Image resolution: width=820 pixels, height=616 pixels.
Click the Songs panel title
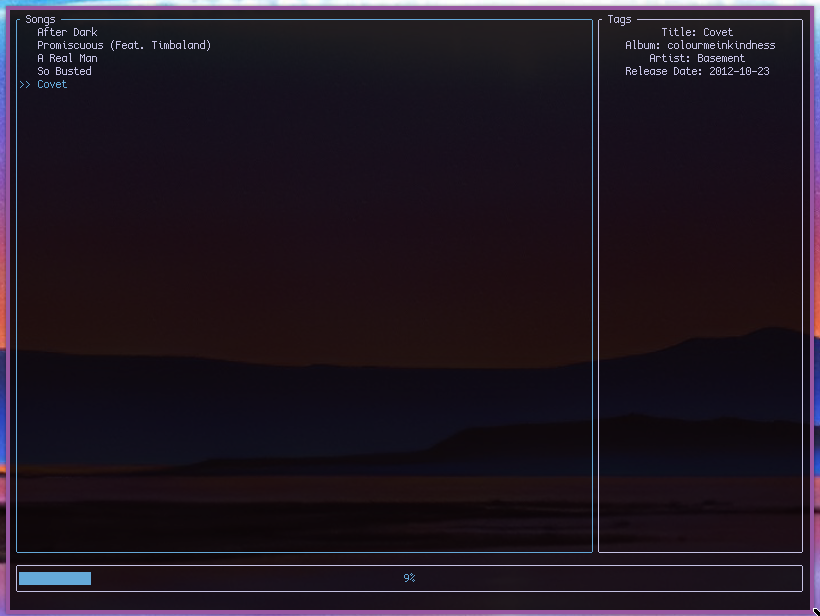pos(40,19)
